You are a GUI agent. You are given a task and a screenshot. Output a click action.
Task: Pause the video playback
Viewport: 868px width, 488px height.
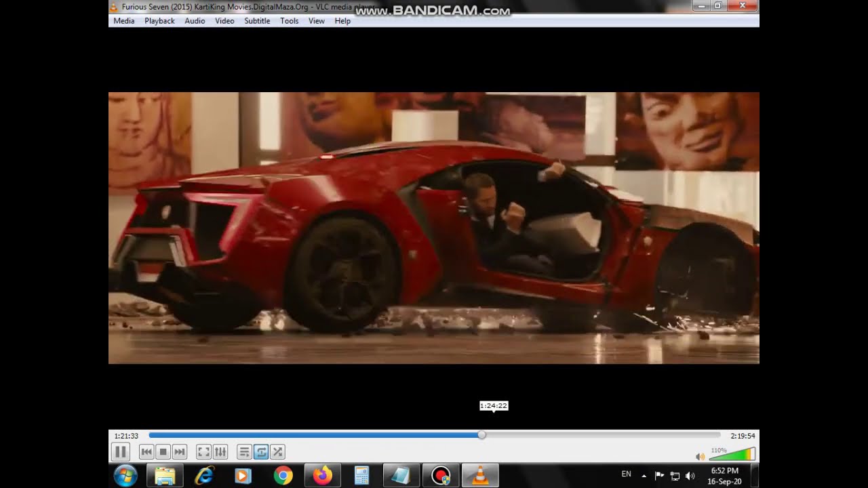[x=120, y=451]
